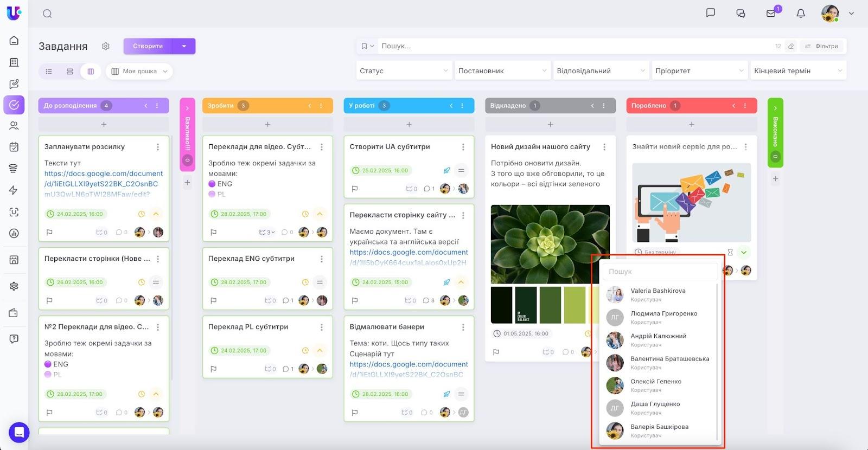868x450 pixels.
Task: Select Андрій Калюжний from the user list
Action: coord(660,340)
